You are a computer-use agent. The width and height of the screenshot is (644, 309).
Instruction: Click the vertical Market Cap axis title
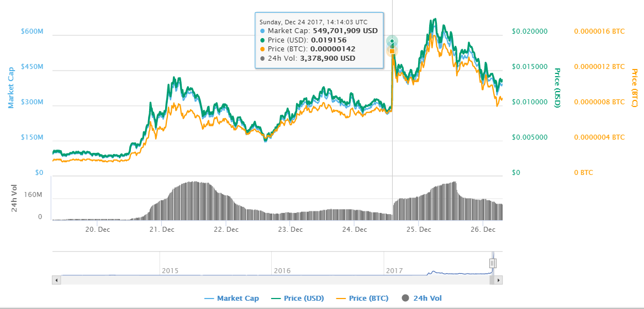tap(11, 88)
